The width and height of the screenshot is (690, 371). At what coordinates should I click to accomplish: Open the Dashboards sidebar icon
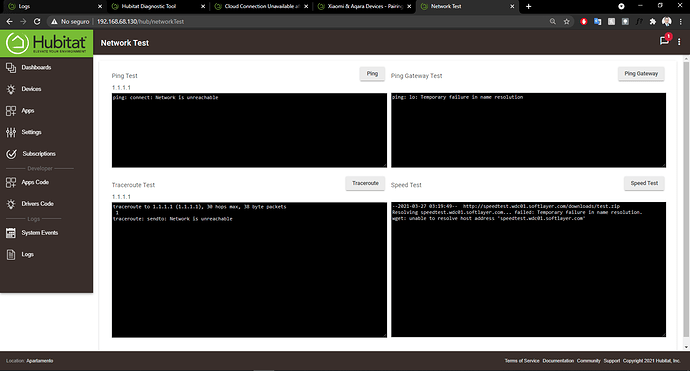pyautogui.click(x=11, y=67)
